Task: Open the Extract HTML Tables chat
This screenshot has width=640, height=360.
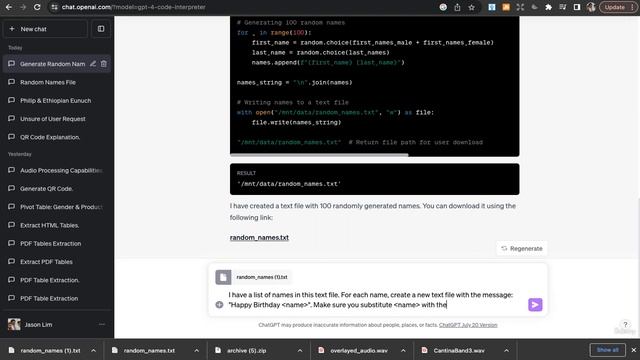Action: tap(57, 225)
